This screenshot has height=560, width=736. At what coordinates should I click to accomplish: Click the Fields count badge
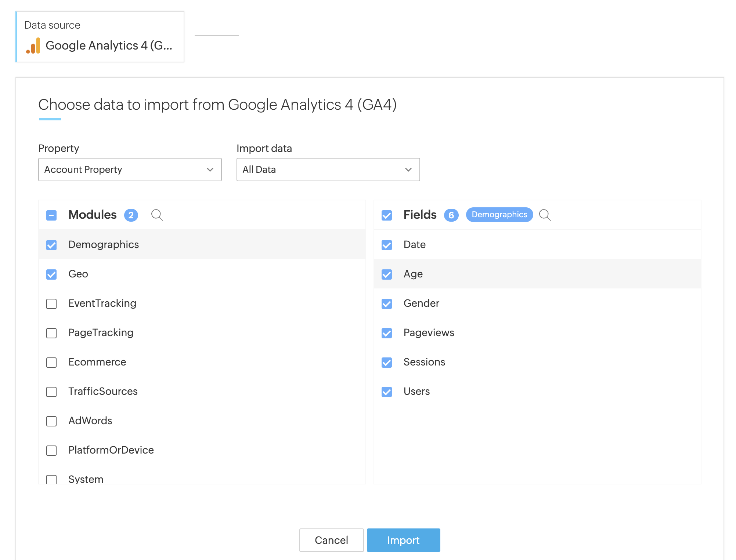pos(451,215)
